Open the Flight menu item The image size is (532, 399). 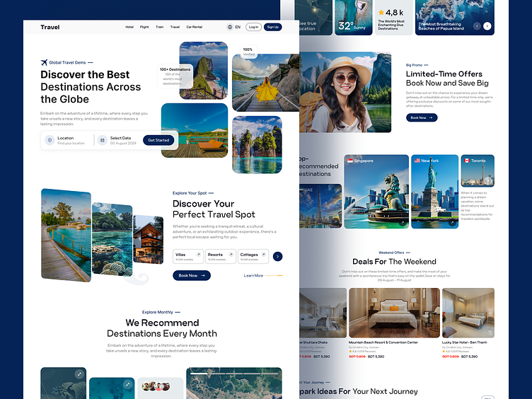tap(144, 27)
